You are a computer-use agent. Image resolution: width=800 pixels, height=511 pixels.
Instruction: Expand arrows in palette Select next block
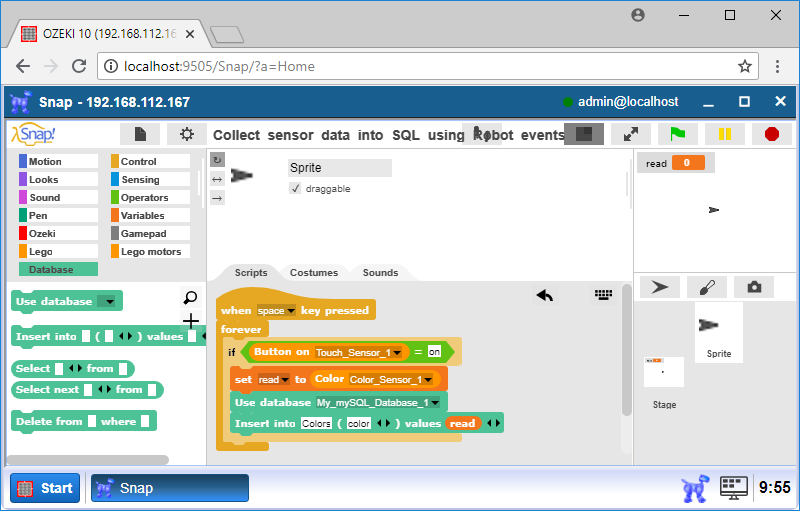click(x=104, y=390)
